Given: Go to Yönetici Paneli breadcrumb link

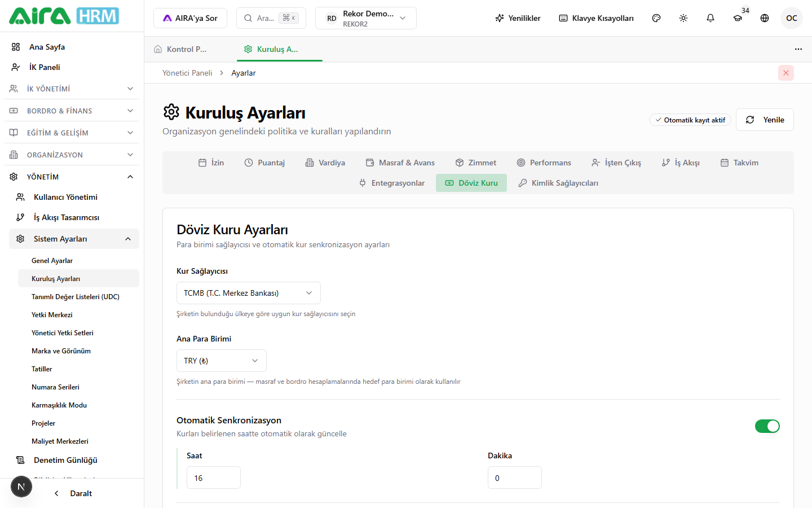Looking at the screenshot, I should pos(187,73).
